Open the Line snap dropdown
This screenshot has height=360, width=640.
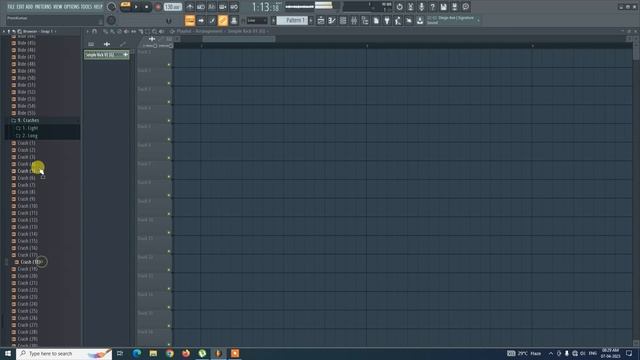pos(257,20)
